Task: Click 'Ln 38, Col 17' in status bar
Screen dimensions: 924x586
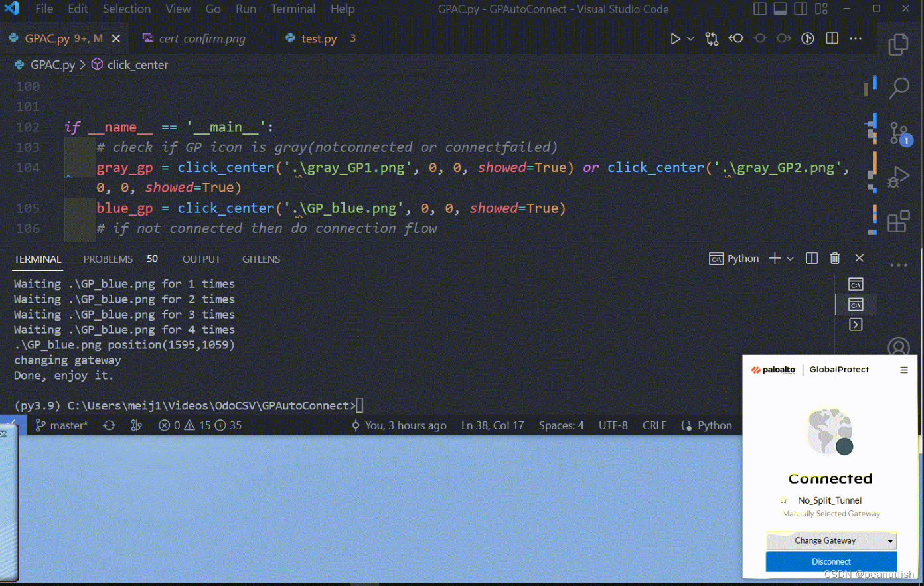Action: [493, 425]
